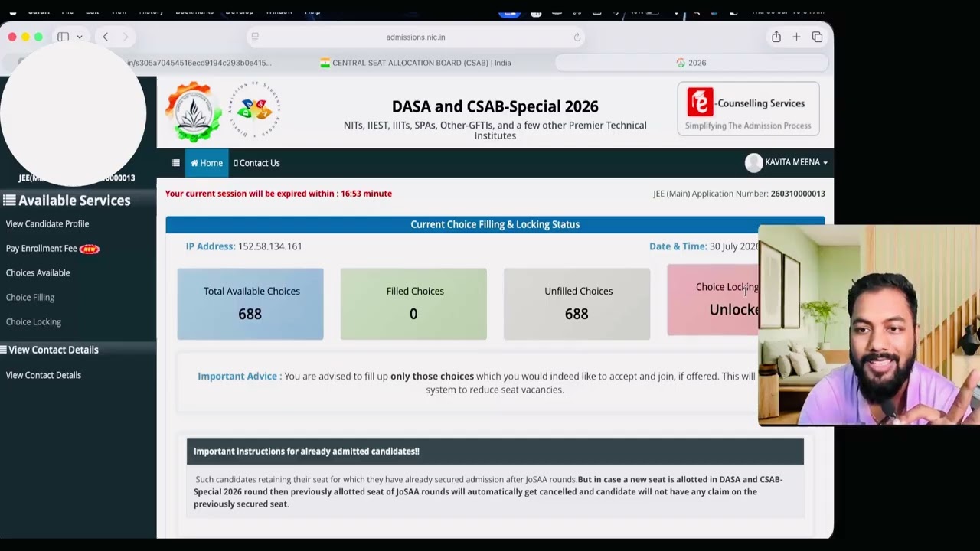Open the reader/page icon in the address bar
Viewport: 980px width, 551px height.
(255, 37)
